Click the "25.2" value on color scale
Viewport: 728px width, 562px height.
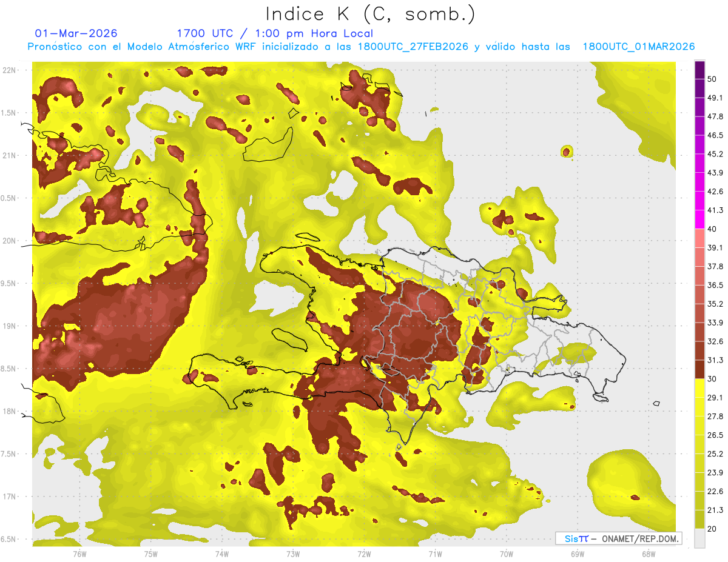click(x=715, y=454)
